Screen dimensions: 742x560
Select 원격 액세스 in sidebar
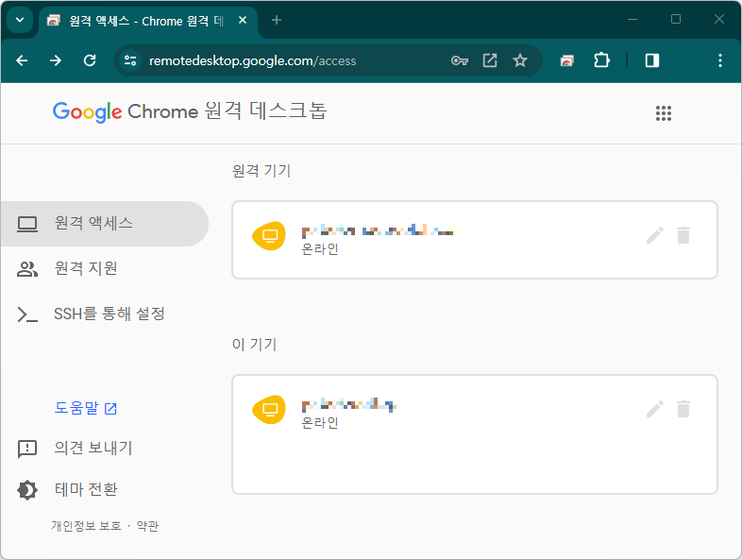click(x=104, y=224)
